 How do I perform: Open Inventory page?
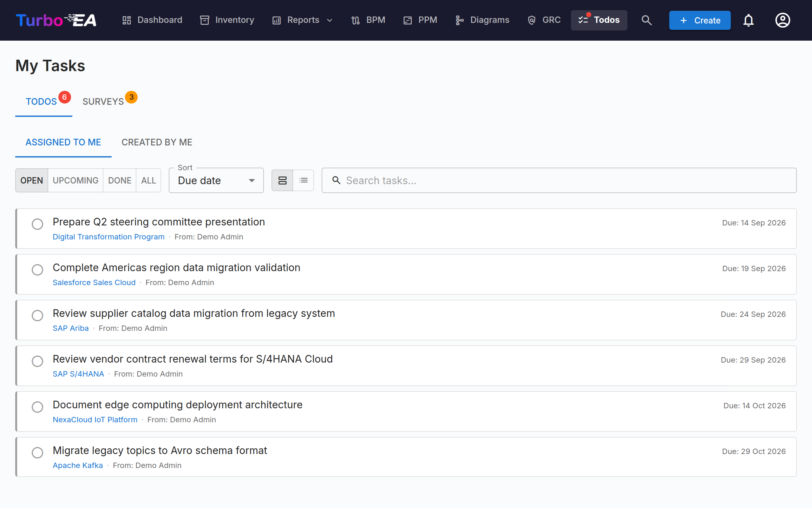227,20
